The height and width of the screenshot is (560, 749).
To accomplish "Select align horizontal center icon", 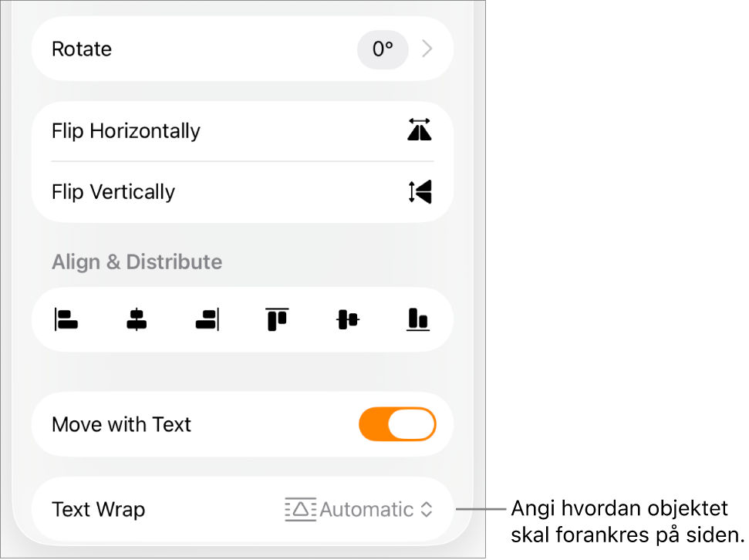I will coord(137,319).
